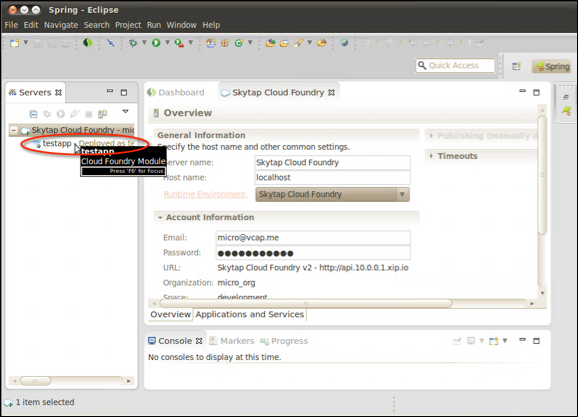The width and height of the screenshot is (578, 417).
Task: Collapse the Account Information section
Action: coord(160,218)
